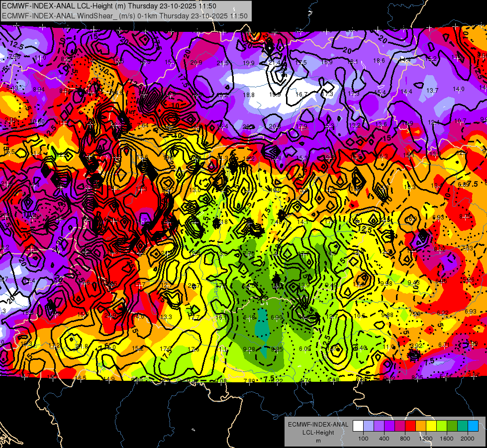Image resolution: width=487 pixels, height=448 pixels.
Task: Click the 12.4 grid value
Action: [x=434, y=122]
